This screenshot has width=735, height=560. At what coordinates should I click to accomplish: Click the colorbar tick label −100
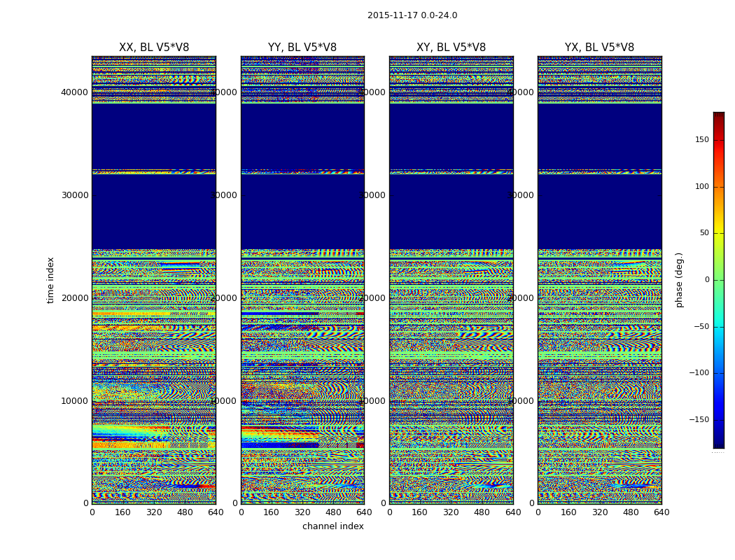(698, 373)
